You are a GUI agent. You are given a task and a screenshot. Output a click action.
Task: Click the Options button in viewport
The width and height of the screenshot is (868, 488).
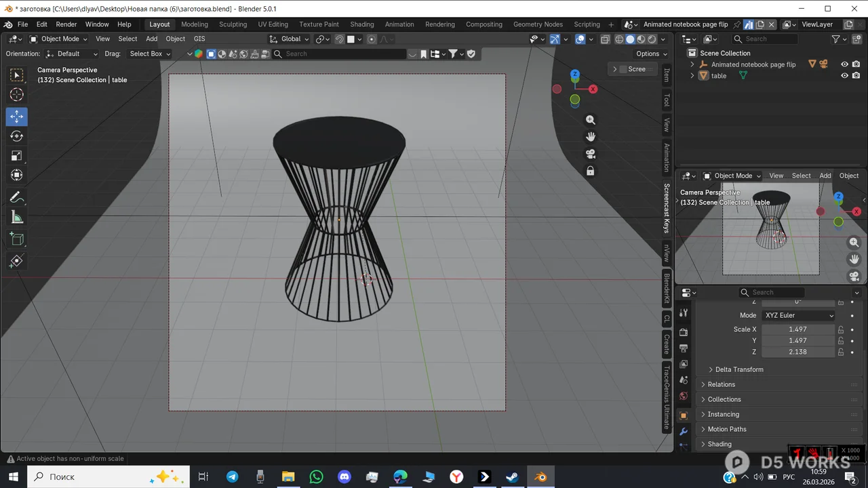pyautogui.click(x=651, y=54)
